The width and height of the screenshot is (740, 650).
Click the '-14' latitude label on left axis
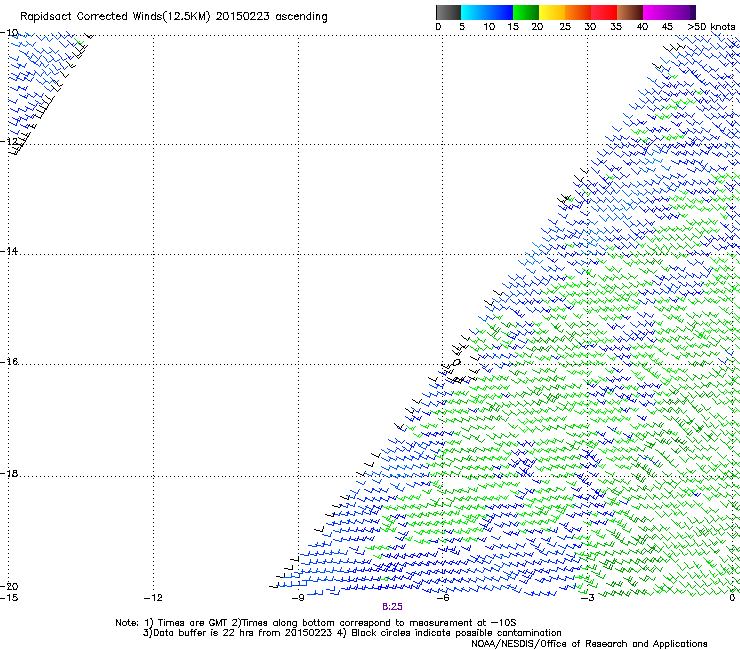click(9, 251)
